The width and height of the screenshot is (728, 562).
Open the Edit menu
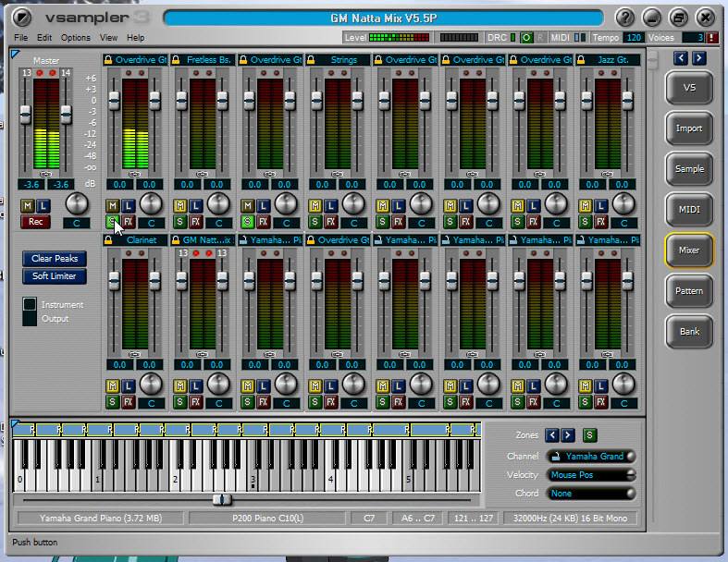point(44,38)
